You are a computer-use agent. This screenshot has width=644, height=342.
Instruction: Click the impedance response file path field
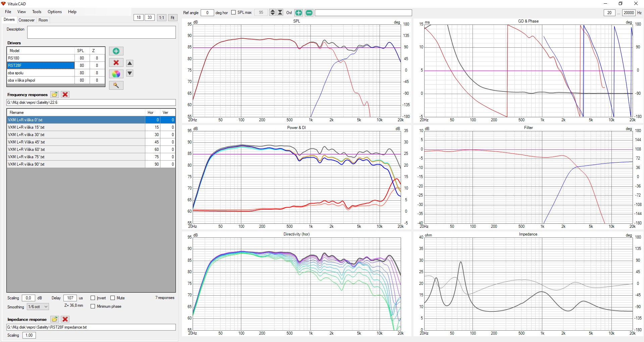point(91,327)
